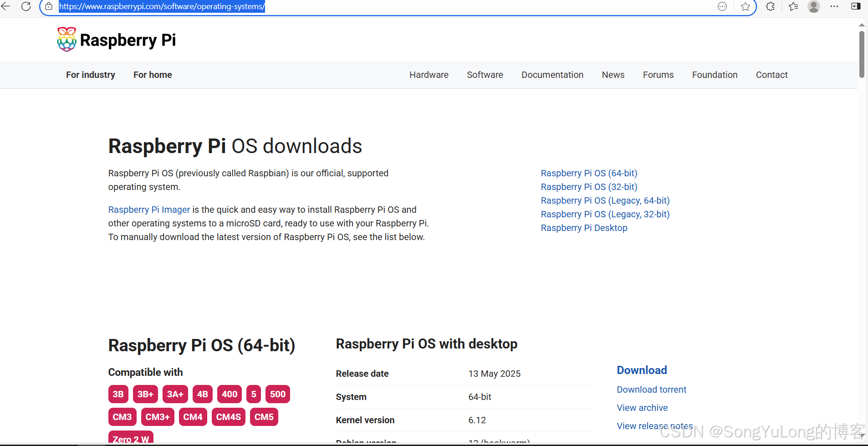Select the Zero 2 W compatibility badge
This screenshot has height=446, width=868.
(x=131, y=437)
